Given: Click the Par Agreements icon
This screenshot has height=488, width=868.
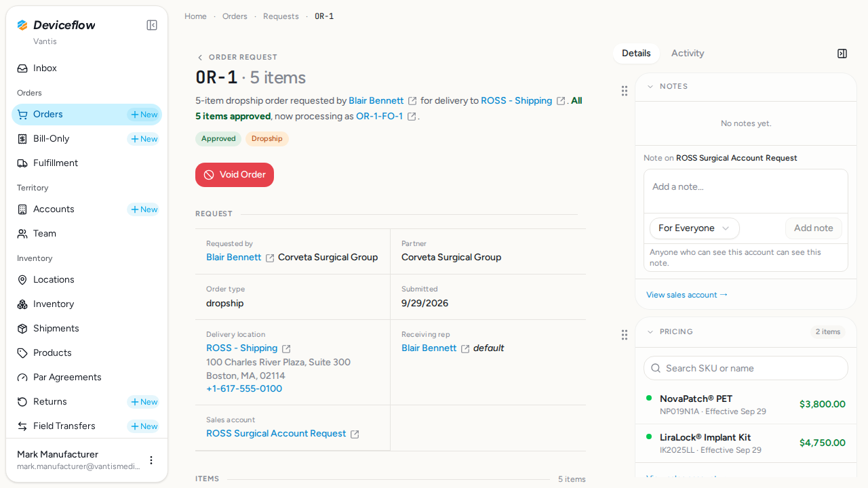Looking at the screenshot, I should pos(22,378).
